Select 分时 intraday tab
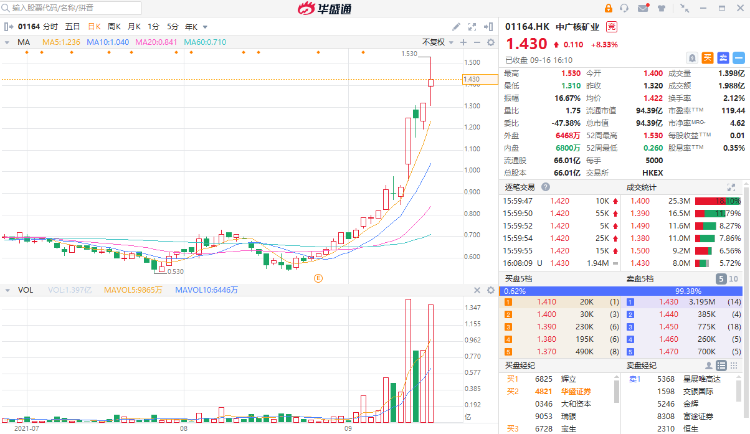Image resolution: width=750 pixels, height=434 pixels. point(50,27)
